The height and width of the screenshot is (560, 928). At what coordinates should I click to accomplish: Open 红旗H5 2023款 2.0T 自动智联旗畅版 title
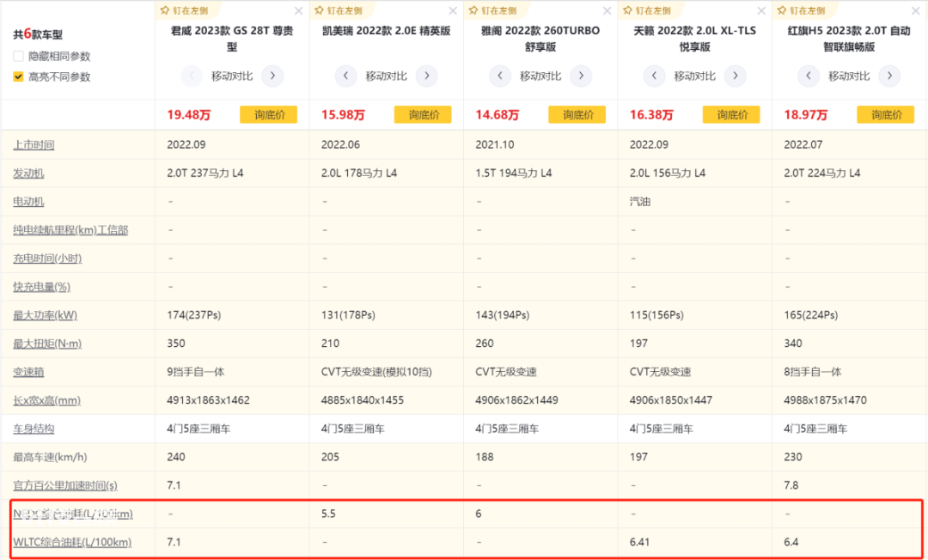pos(849,39)
